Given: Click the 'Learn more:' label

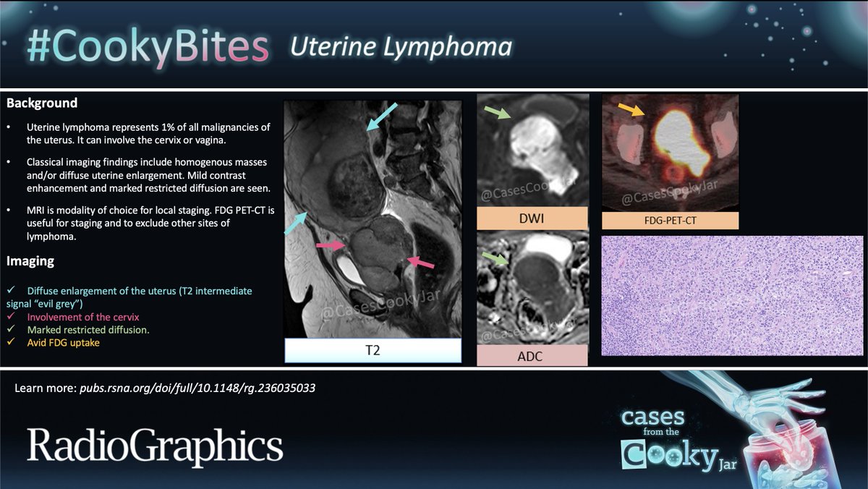Looking at the screenshot, I should (x=44, y=388).
